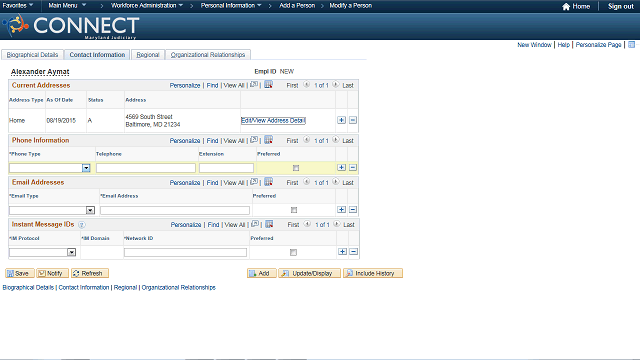Expand the Main Menu dropdown
Viewport: 640px width, 360px height.
67,6
